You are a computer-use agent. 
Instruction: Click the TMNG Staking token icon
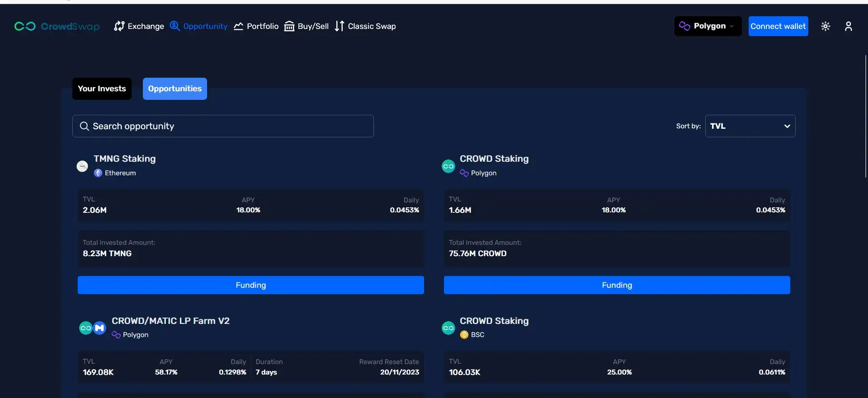pos(82,166)
